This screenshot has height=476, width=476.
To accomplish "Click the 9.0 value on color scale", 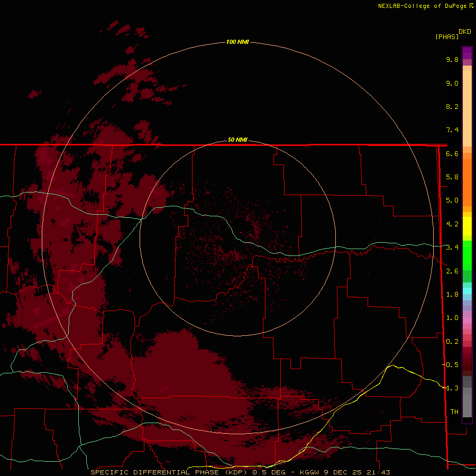I will coord(452,83).
